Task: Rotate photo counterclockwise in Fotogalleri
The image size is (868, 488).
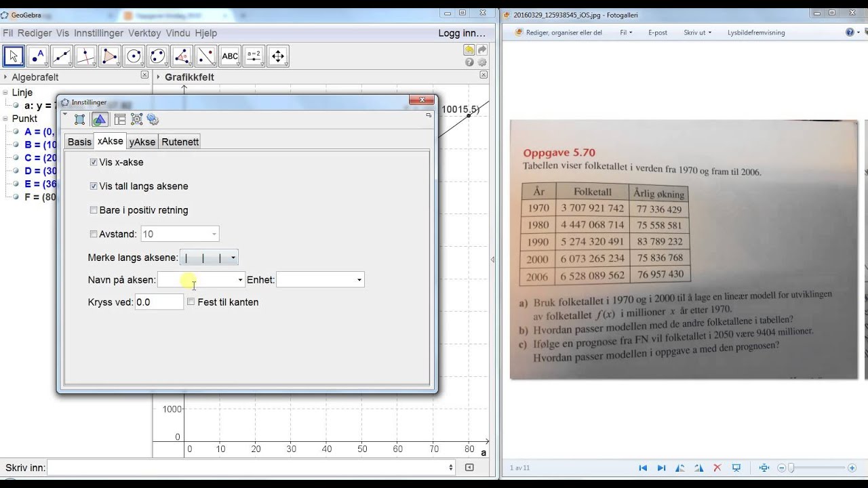Action: click(680, 468)
